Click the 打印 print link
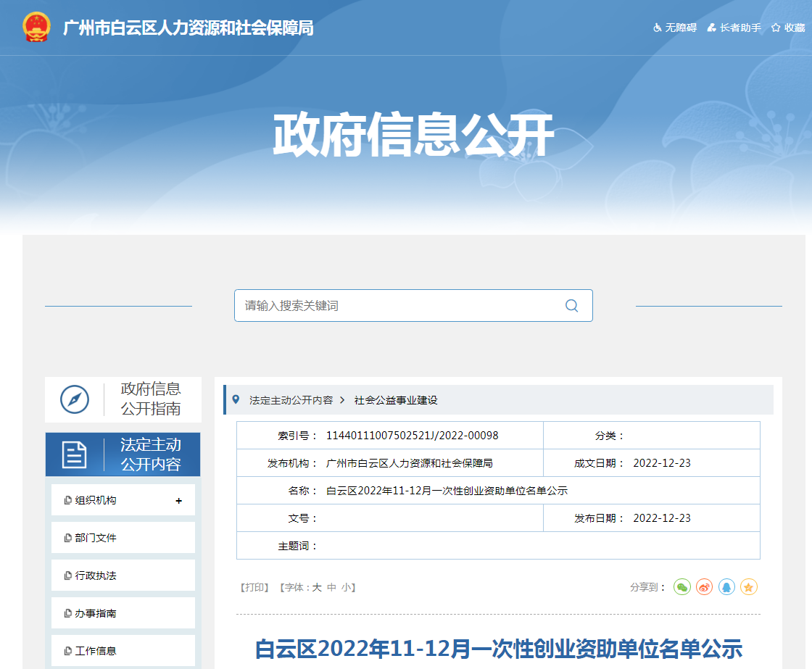Viewport: 812px width, 669px height. (254, 588)
